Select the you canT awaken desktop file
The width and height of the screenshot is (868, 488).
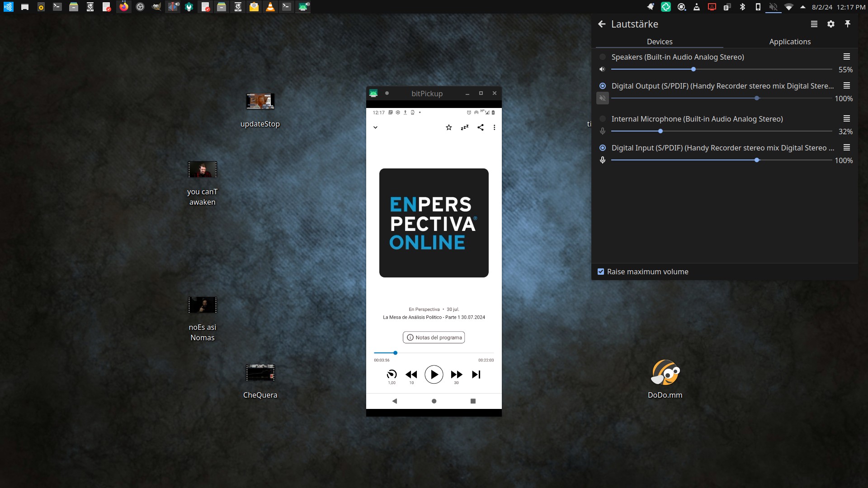(203, 183)
